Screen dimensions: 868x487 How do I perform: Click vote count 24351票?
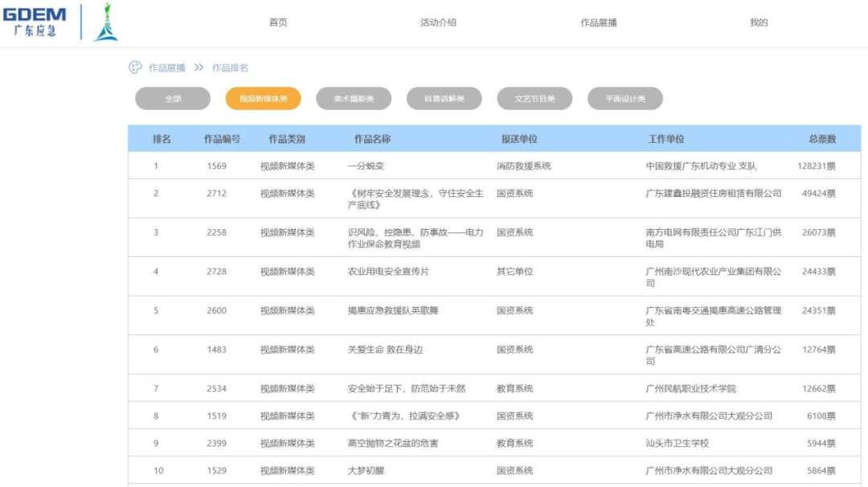[819, 310]
